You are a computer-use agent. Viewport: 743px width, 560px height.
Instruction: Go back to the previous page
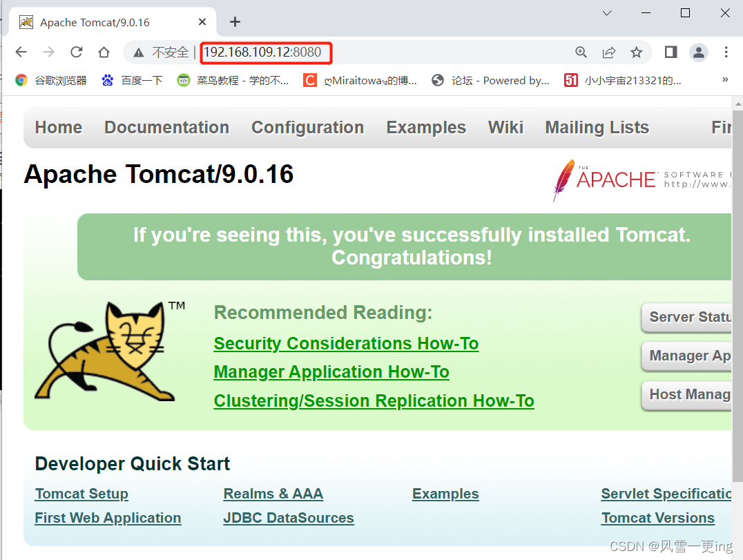pos(21,52)
